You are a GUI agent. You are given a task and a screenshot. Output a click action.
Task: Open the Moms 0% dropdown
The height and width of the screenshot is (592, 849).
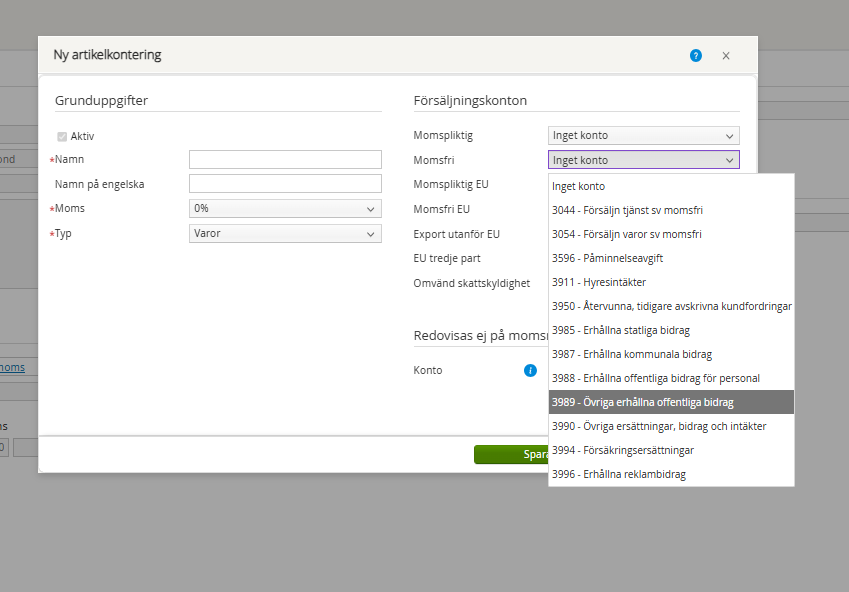(x=285, y=209)
